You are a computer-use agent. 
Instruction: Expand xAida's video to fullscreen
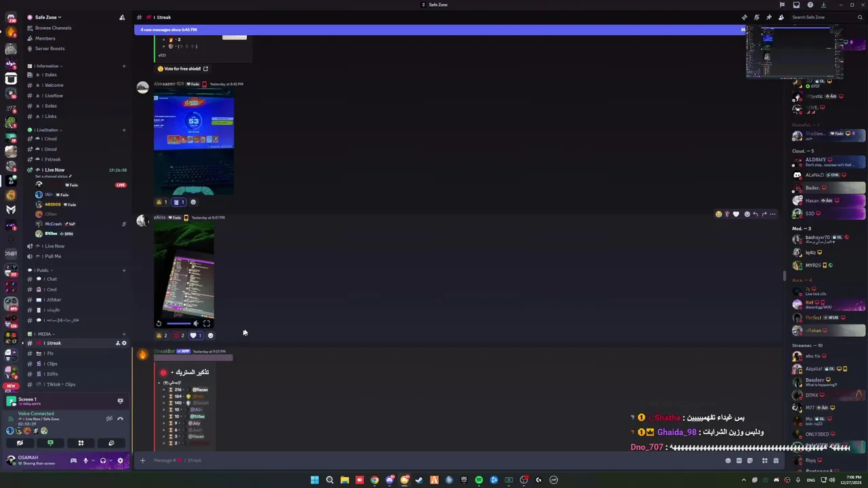[x=206, y=323]
